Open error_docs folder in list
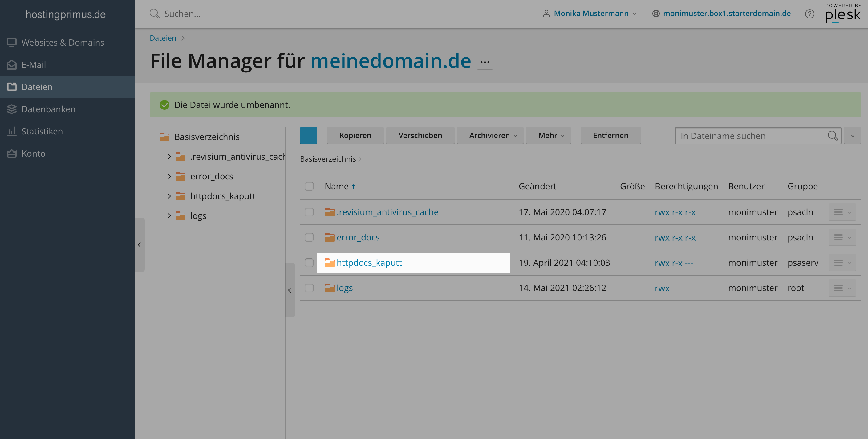 [x=358, y=237]
